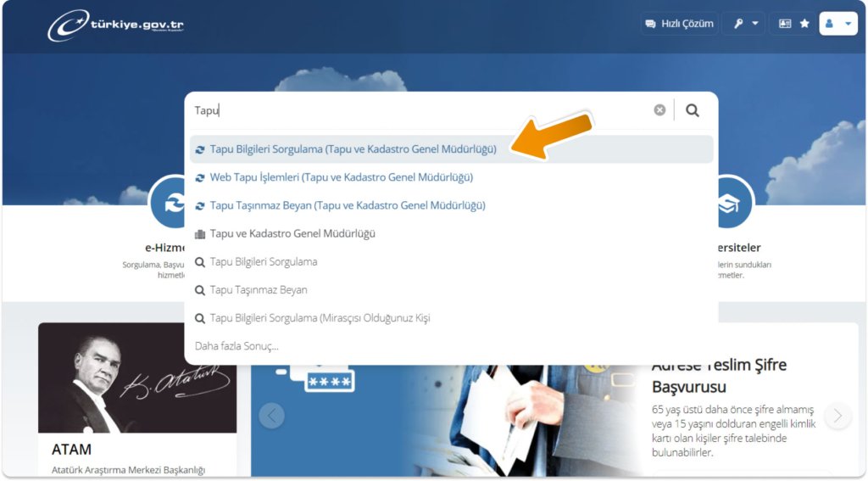
Task: Open the e-Hizmetler round icon
Action: tap(168, 203)
